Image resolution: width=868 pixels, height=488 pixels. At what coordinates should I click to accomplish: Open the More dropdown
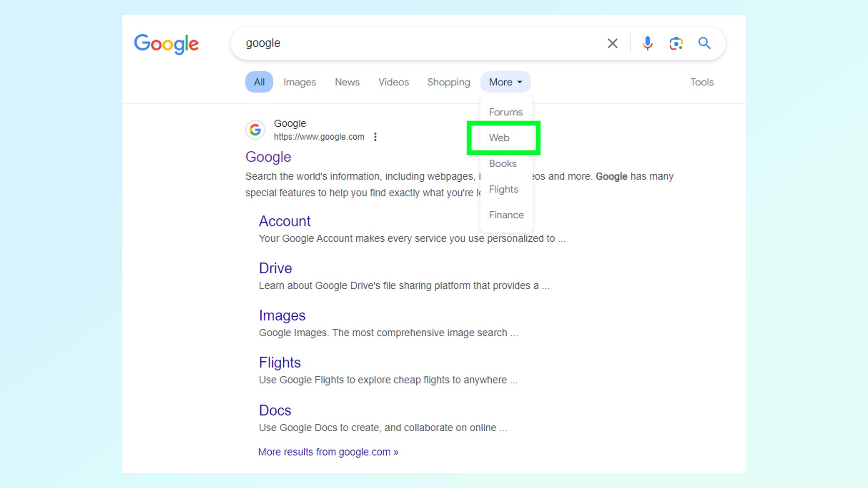tap(505, 82)
